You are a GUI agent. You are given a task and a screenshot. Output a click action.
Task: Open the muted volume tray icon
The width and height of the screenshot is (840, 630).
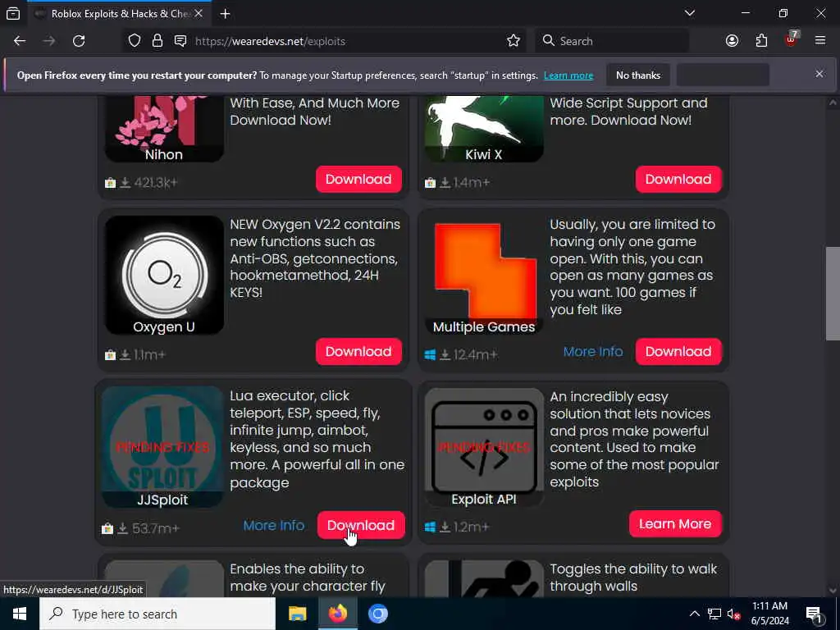click(734, 614)
